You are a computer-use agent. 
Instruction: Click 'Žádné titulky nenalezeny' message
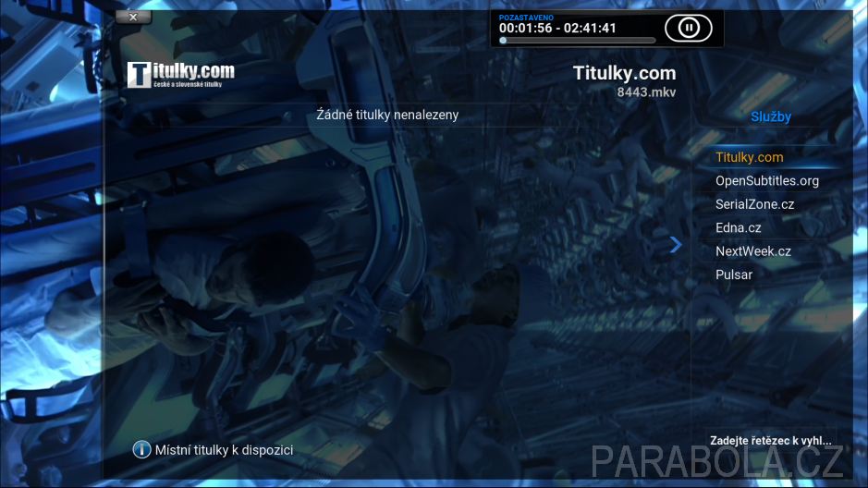[x=387, y=116]
